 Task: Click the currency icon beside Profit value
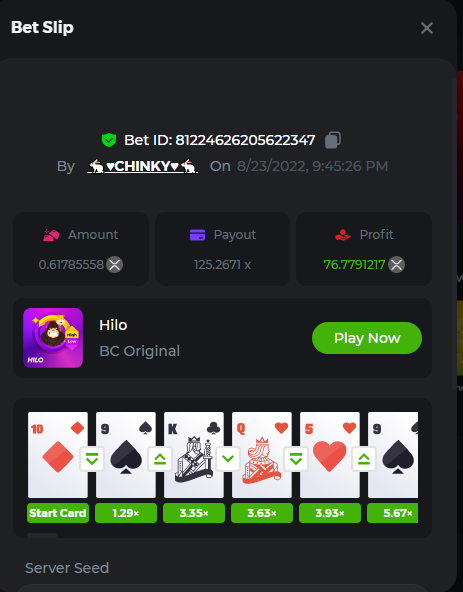pos(397,265)
